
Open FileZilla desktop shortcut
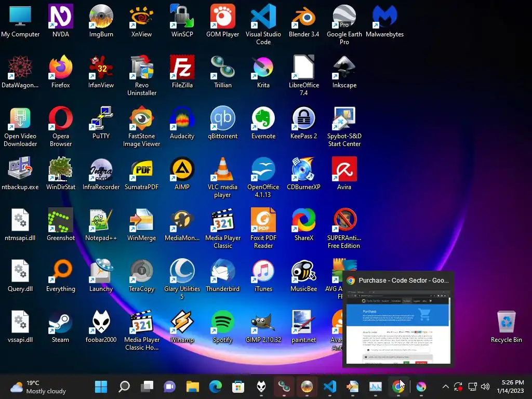[x=182, y=72]
